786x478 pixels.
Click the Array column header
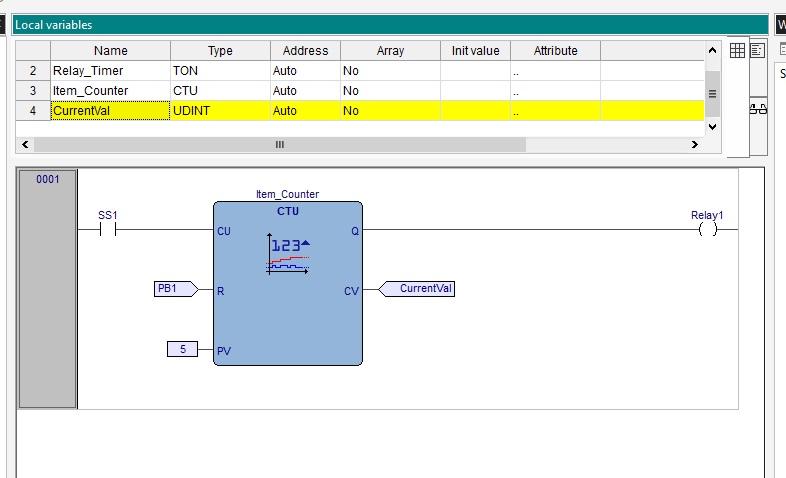390,51
